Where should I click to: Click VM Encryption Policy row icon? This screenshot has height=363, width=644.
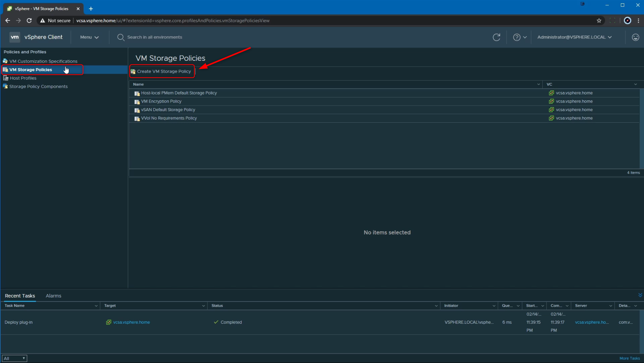[x=137, y=101]
